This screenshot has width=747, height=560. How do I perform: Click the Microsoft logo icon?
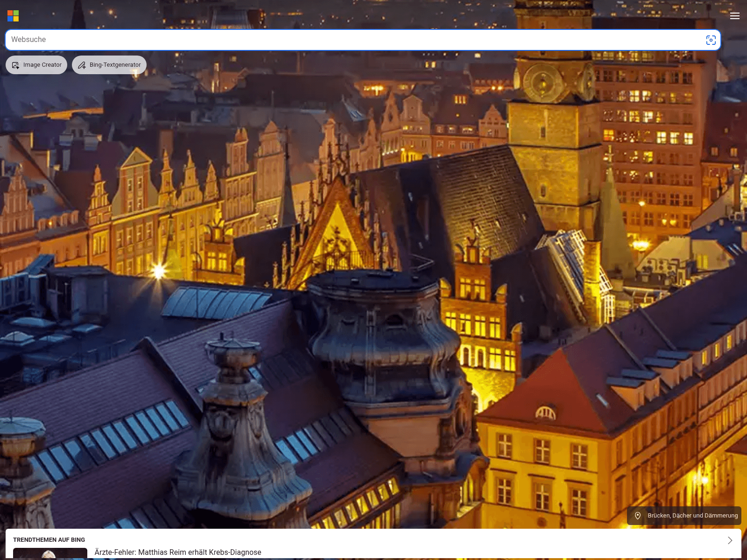pyautogui.click(x=13, y=16)
